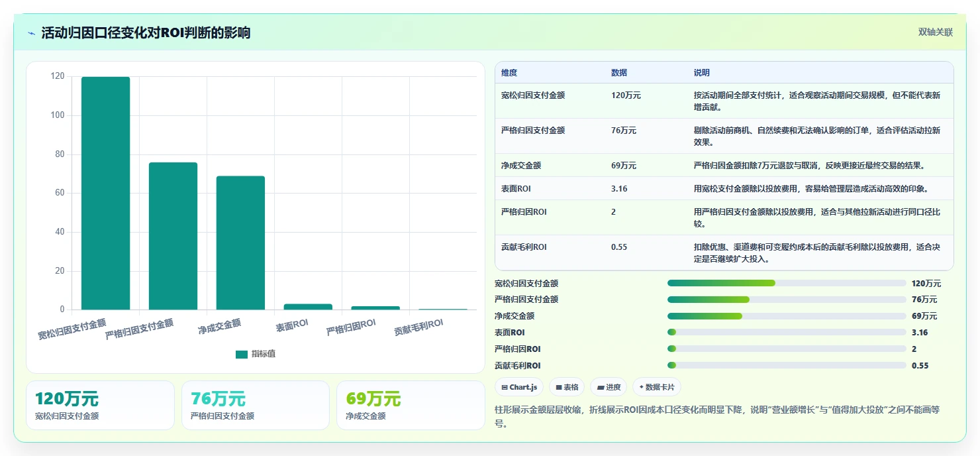Click the 净成交金额 progress bar
The height and width of the screenshot is (456, 980).
pos(787,316)
